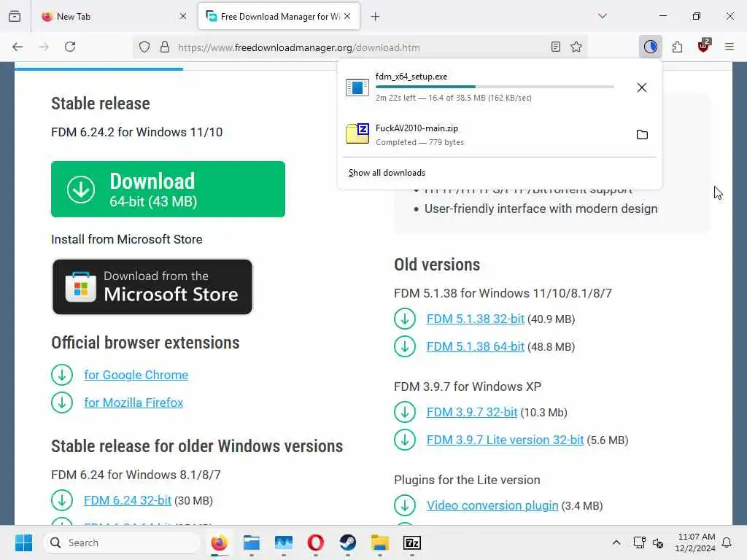
Task: Download FDM 5.1.38 64-bit
Action: click(476, 346)
